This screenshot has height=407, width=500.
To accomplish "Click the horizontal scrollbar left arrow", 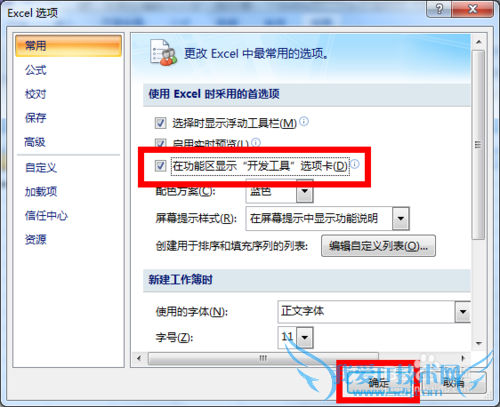I will coord(139,358).
